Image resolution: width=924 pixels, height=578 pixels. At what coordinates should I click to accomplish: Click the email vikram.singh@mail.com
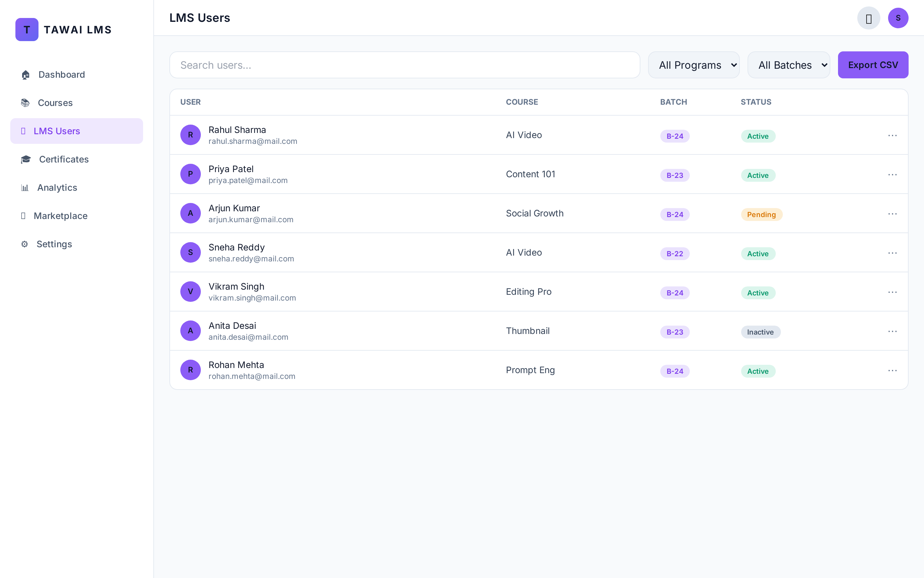[x=252, y=298]
